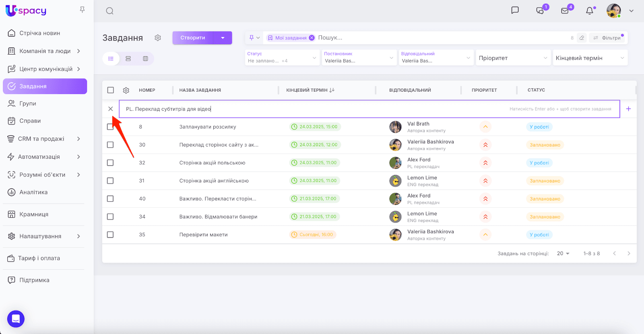Tick the checkbox for task number 8
The height and width of the screenshot is (334, 644).
pos(110,127)
